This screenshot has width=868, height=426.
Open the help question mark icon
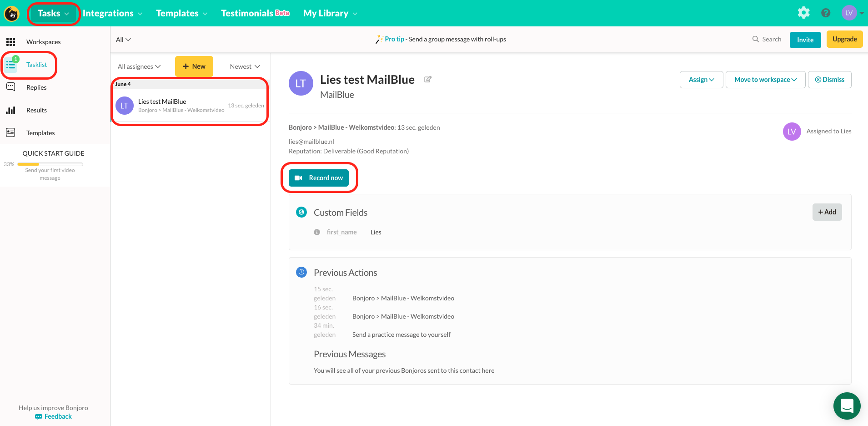(826, 13)
